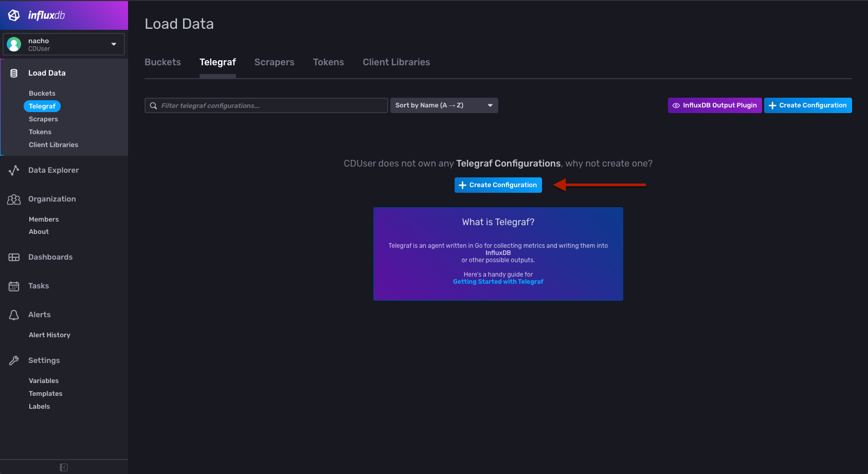Image resolution: width=868 pixels, height=474 pixels.
Task: Open Variables settings page
Action: 44,381
